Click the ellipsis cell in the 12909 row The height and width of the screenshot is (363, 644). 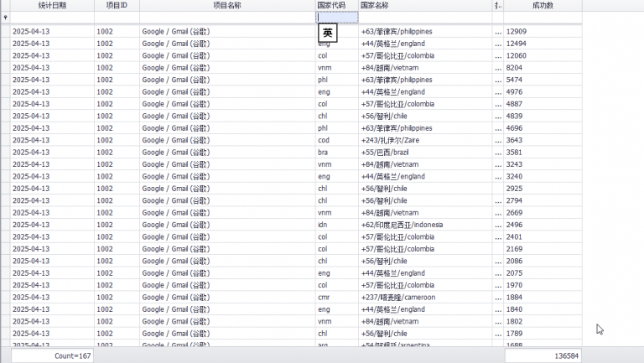click(498, 32)
